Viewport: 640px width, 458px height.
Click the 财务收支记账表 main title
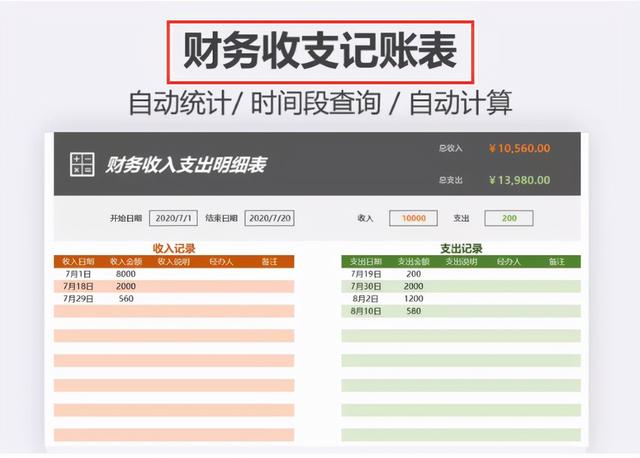click(x=320, y=51)
